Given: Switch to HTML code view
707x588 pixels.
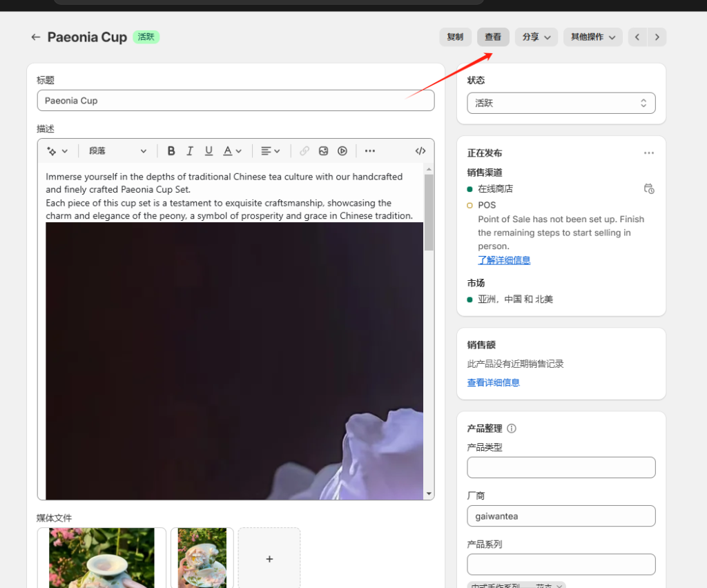Looking at the screenshot, I should [x=420, y=151].
